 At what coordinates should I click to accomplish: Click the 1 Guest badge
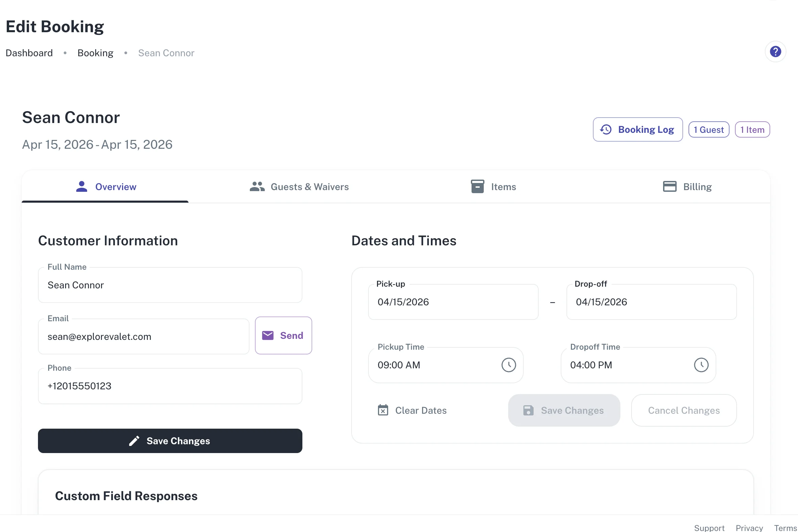(709, 129)
